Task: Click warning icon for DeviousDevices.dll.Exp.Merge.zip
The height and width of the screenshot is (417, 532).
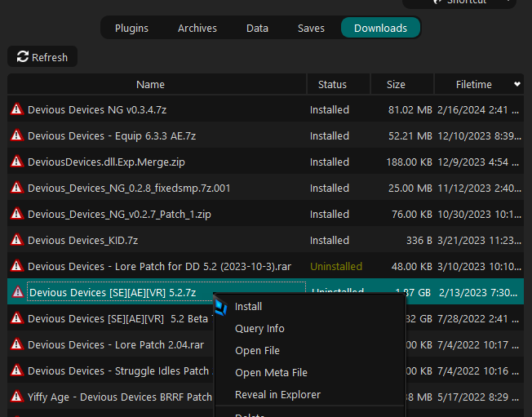Action: click(x=17, y=162)
